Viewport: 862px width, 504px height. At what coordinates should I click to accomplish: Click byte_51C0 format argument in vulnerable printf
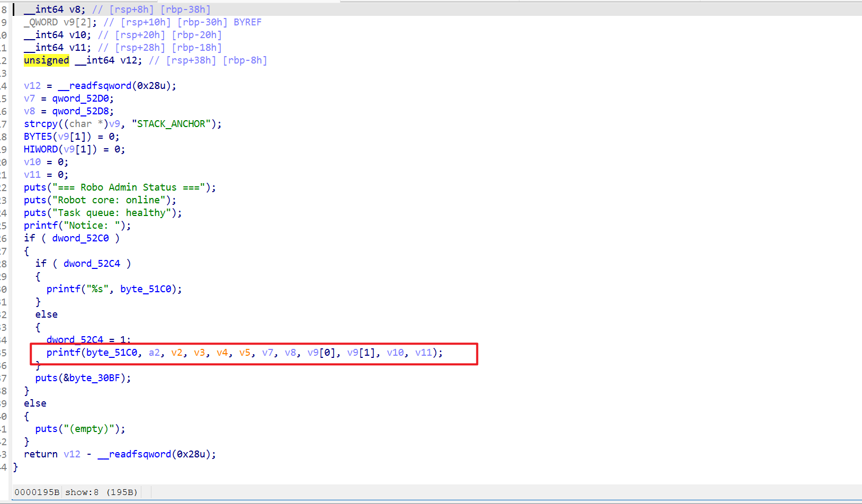[x=112, y=353]
